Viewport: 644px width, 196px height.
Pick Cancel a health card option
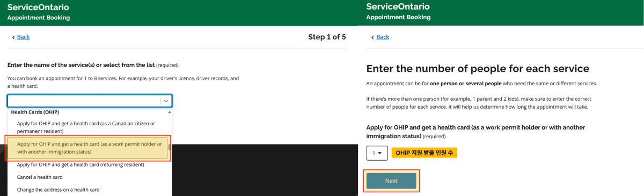[40, 177]
